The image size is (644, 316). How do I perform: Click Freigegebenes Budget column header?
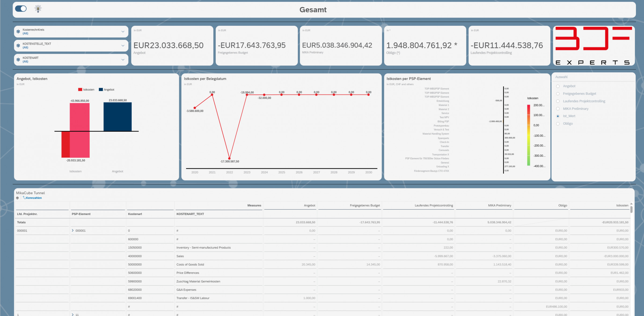[365, 205]
